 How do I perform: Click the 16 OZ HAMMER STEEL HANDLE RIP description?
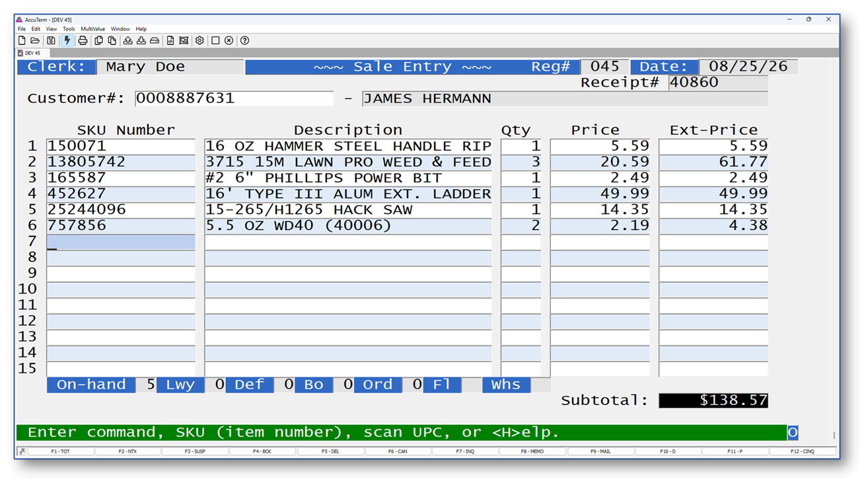point(348,146)
